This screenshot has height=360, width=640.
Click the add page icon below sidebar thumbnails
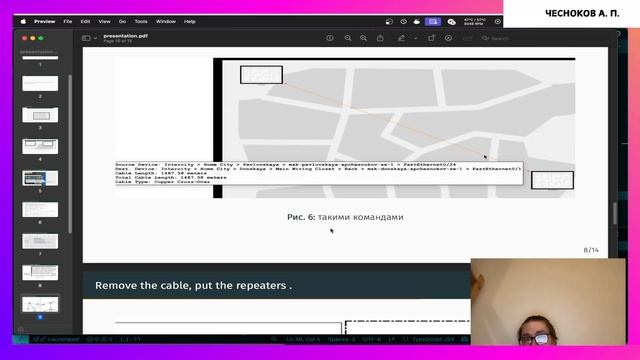click(x=21, y=329)
